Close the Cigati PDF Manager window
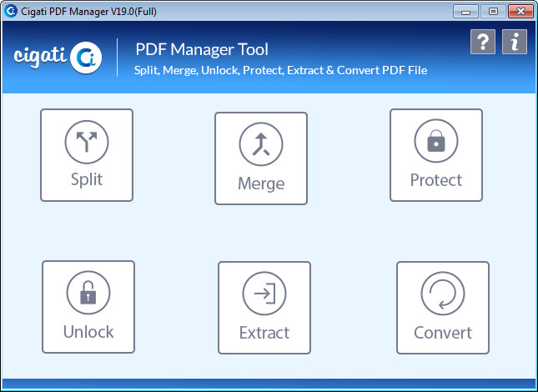 (520, 12)
